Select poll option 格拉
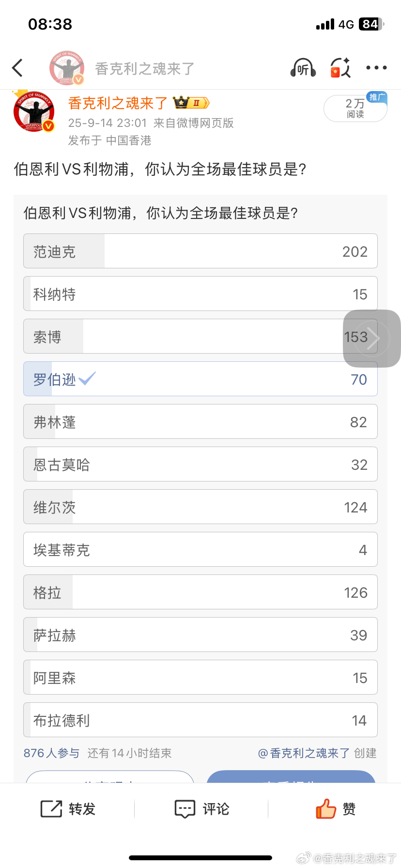The height and width of the screenshot is (868, 401). (x=200, y=592)
